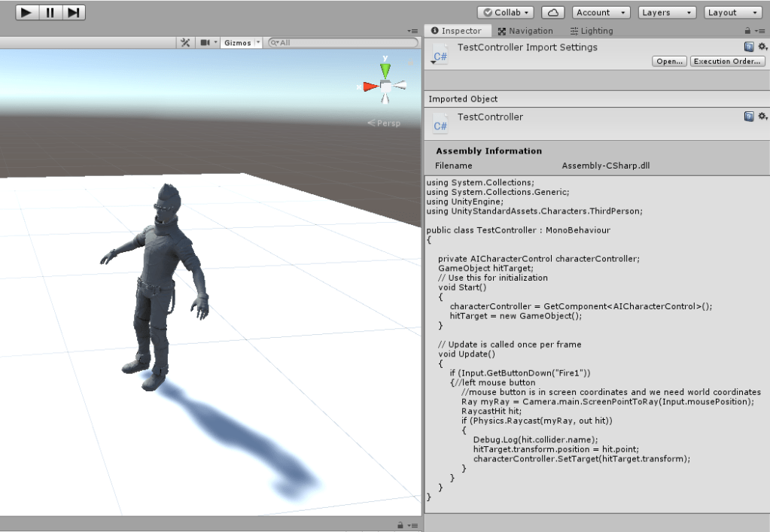The image size is (770, 532).
Task: Click the green Y axis gizmo cone
Action: tap(385, 69)
